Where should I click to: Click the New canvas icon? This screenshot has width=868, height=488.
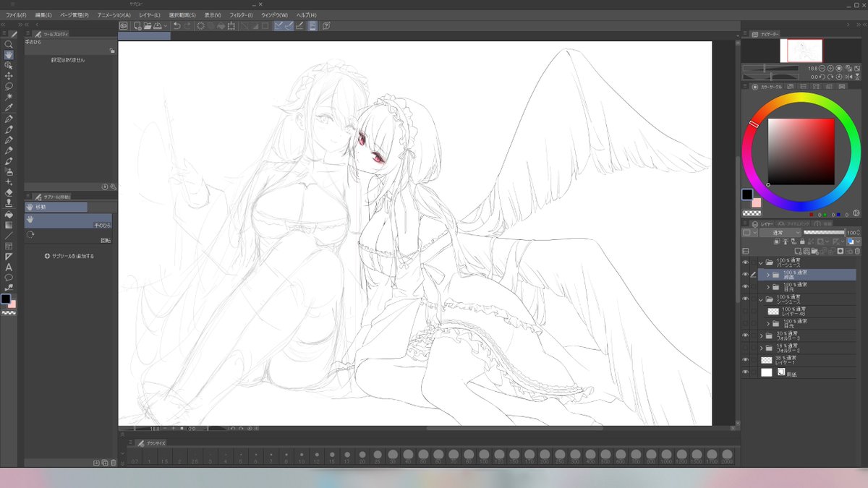137,26
